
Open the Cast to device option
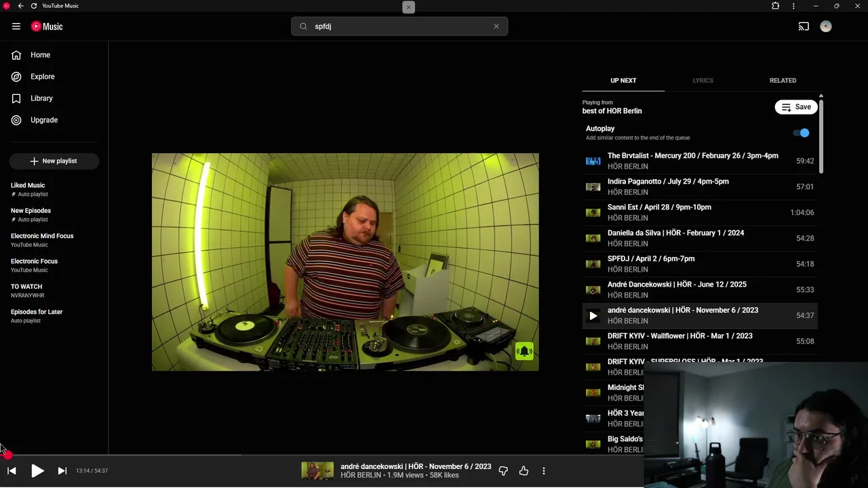click(804, 26)
